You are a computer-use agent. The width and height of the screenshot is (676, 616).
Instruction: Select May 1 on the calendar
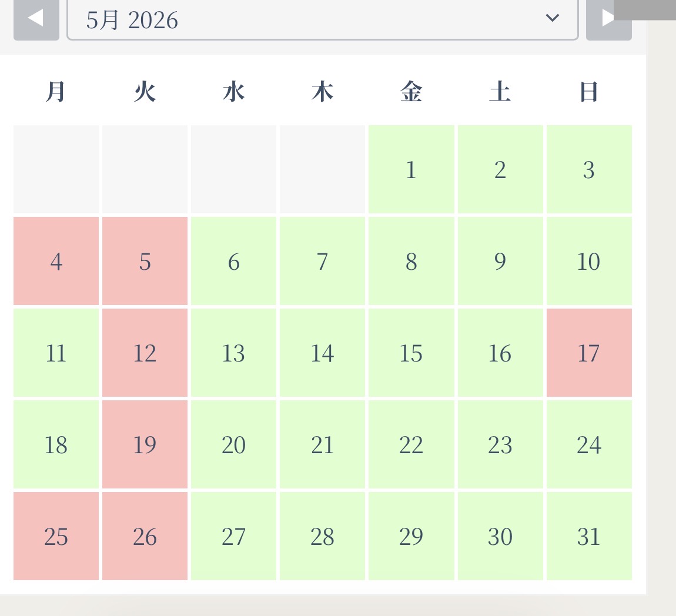click(411, 169)
